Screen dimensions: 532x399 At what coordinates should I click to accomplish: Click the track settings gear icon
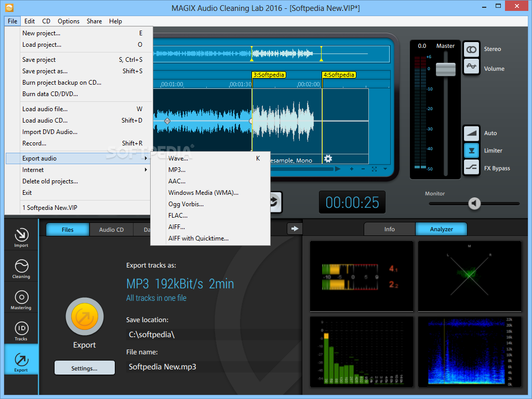click(328, 158)
